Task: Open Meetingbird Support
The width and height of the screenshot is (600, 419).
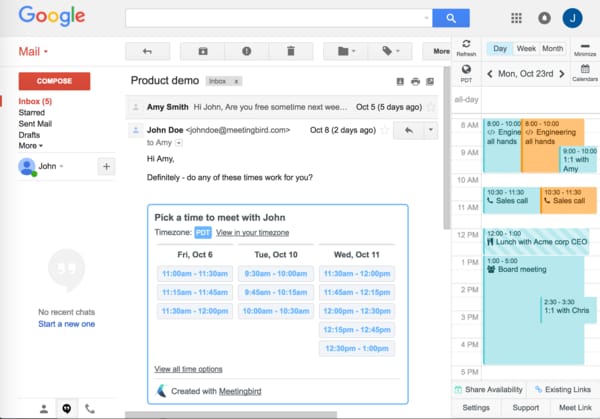Action: click(526, 408)
